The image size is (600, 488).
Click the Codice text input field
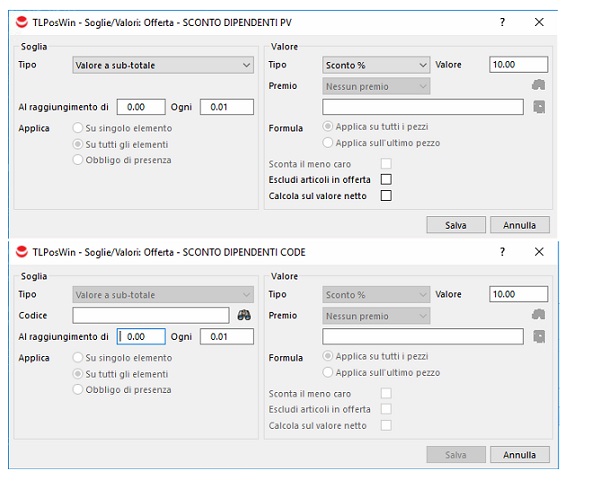pos(150,315)
